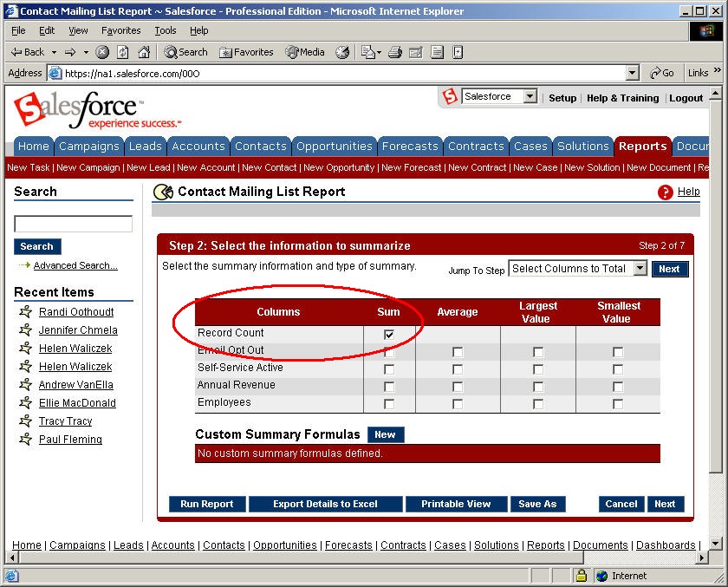This screenshot has width=728, height=587.
Task: Click the Edit page toolbar icon
Action: point(415,52)
